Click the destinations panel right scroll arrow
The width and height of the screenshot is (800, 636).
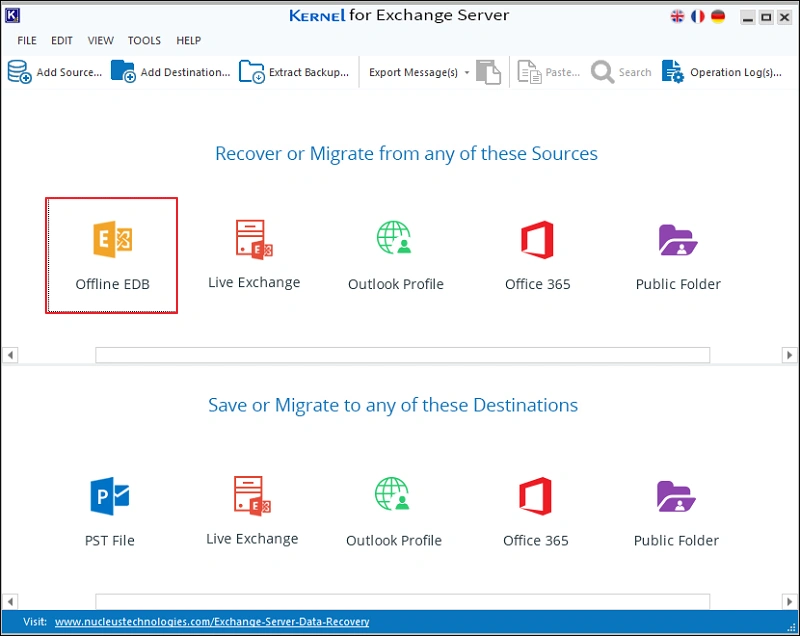(789, 601)
